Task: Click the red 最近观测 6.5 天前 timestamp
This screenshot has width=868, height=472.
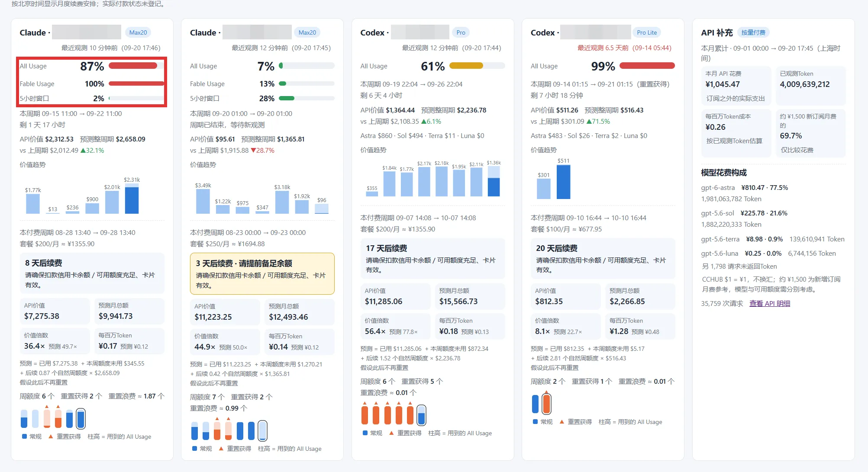Action: tap(624, 48)
